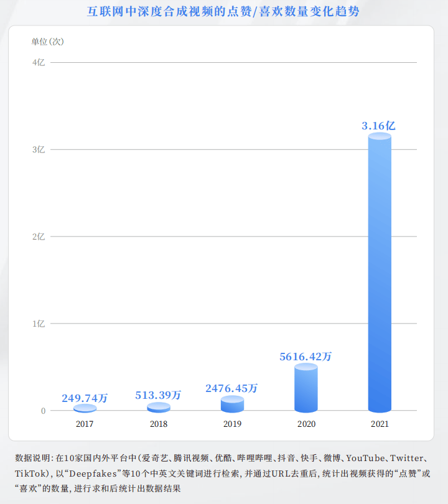Click the 2018 year label
The height and width of the screenshot is (504, 448).
coord(159,424)
